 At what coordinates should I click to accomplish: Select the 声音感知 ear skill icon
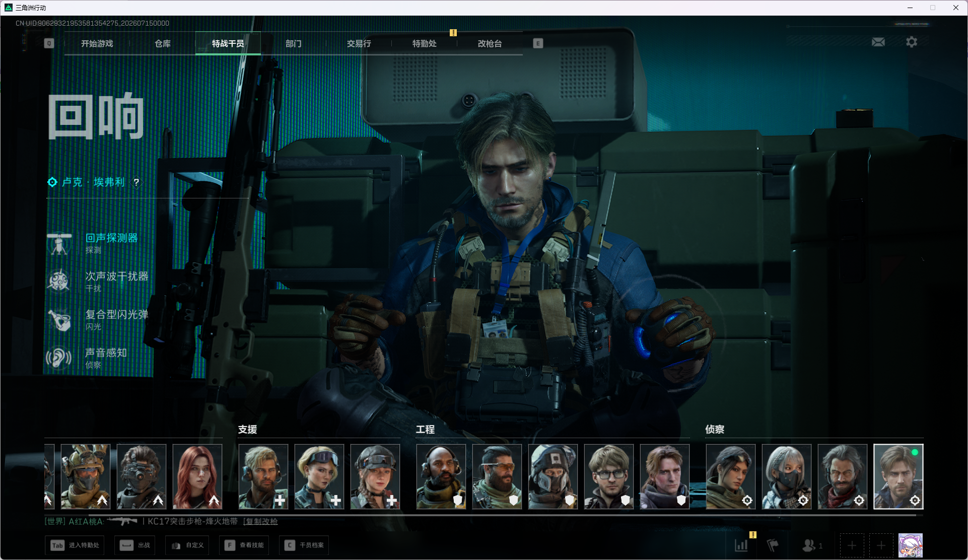coord(59,358)
